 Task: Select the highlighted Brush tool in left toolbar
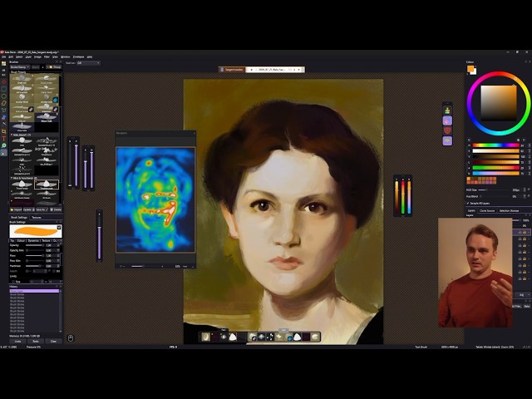click(x=3, y=153)
